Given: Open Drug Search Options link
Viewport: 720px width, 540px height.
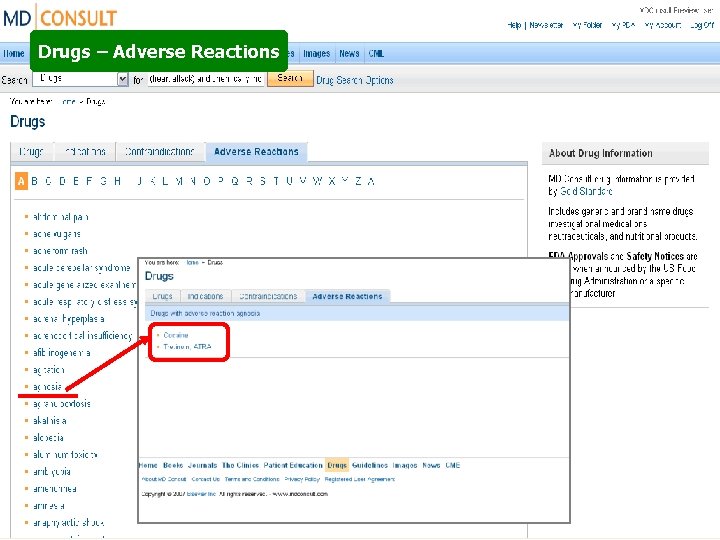Looking at the screenshot, I should pos(354,80).
